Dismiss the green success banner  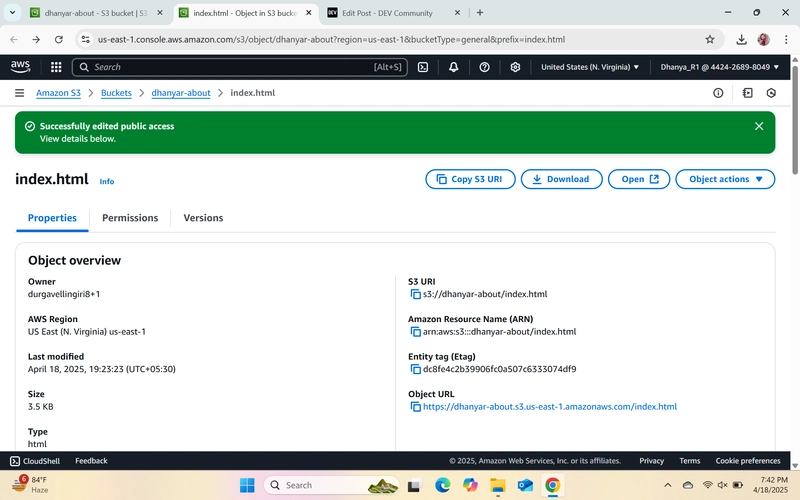[759, 126]
